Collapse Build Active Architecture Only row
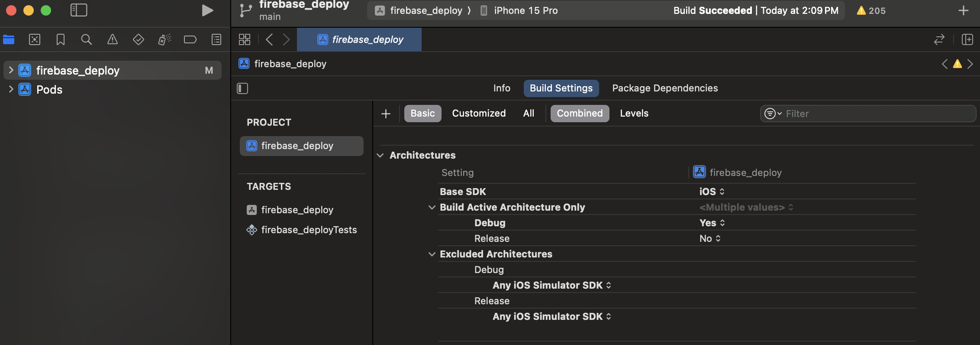The width and height of the screenshot is (980, 345). 432,208
